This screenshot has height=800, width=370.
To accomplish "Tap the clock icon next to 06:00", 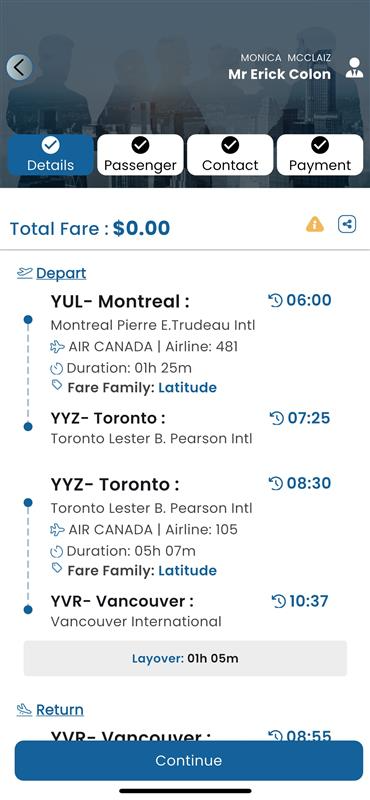I will click(276, 301).
